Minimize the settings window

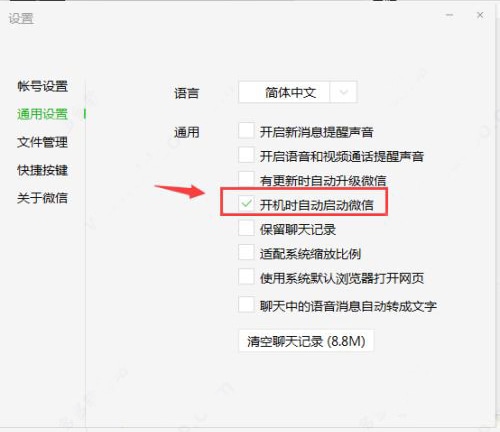pos(450,15)
